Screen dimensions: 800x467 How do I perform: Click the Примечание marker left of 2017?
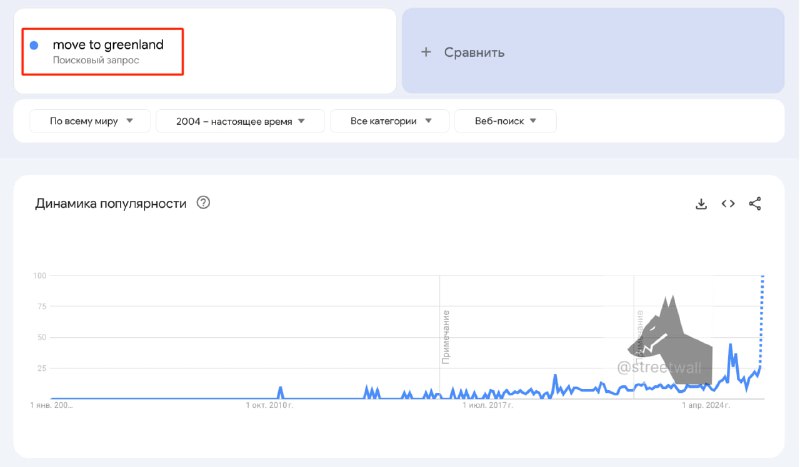click(x=446, y=336)
